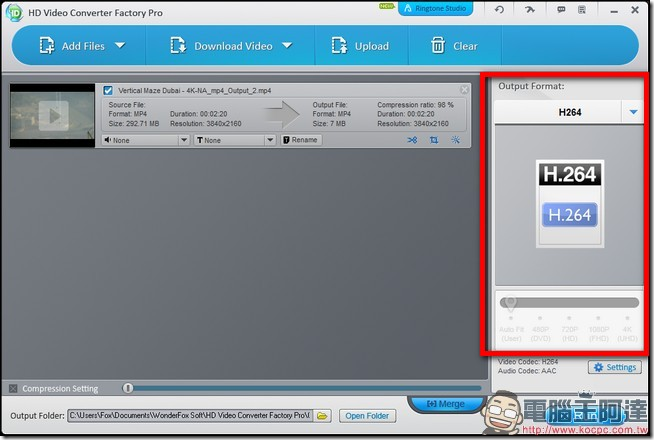The image size is (654, 440).
Task: Toggle the Compression Setting checkbox
Action: coord(13,388)
